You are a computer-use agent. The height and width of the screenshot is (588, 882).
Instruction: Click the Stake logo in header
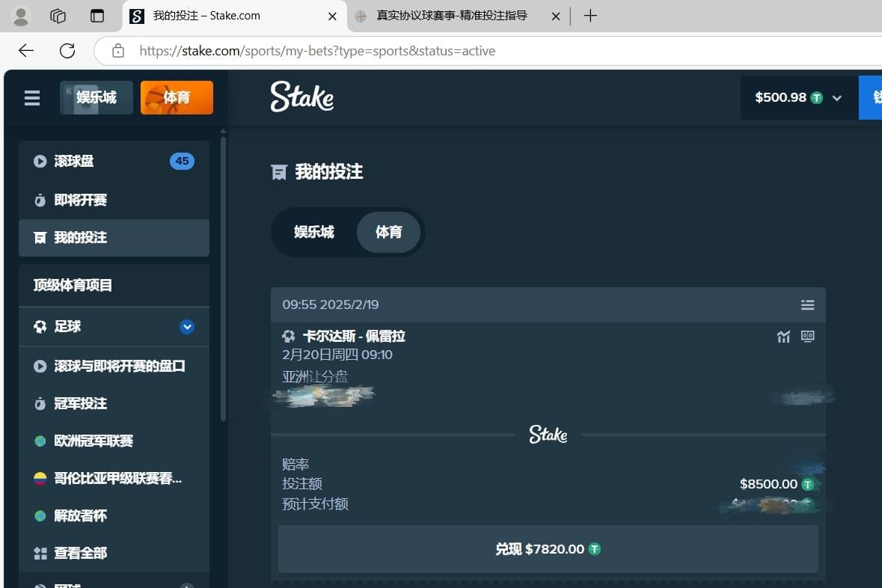[x=302, y=97]
